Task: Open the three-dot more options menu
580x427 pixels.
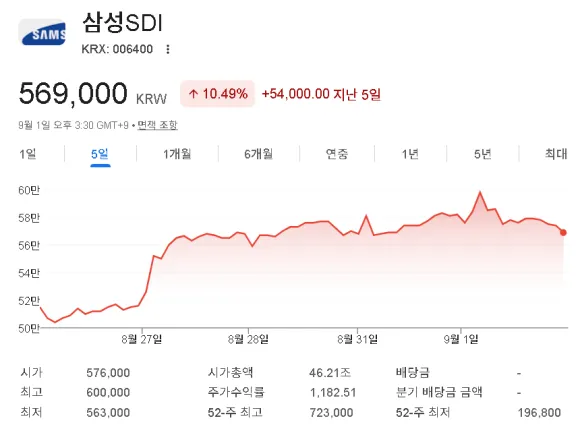Action: (x=168, y=49)
